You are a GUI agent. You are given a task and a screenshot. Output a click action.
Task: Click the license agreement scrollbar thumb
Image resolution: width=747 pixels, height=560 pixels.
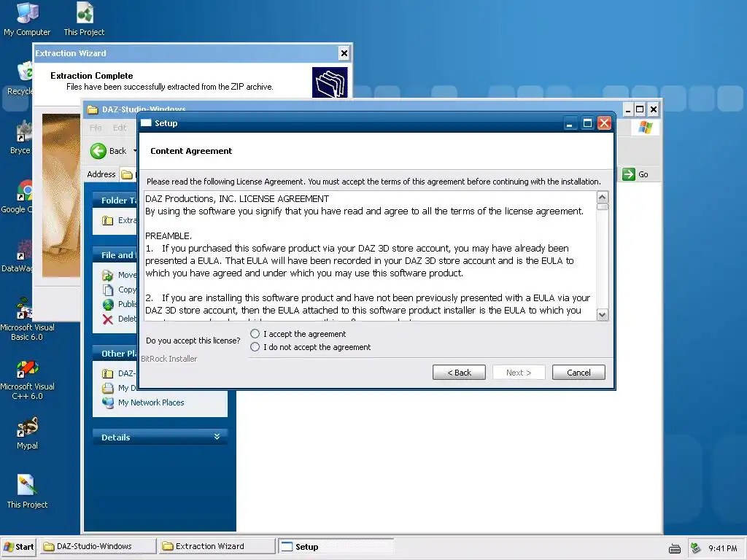click(602, 206)
